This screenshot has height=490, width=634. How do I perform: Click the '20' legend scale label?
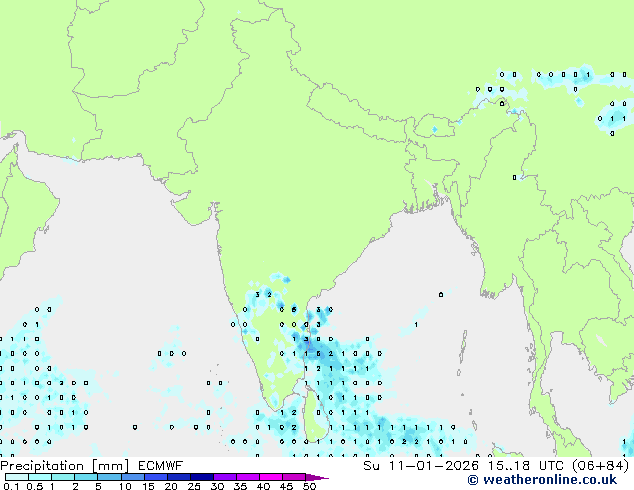point(171,486)
